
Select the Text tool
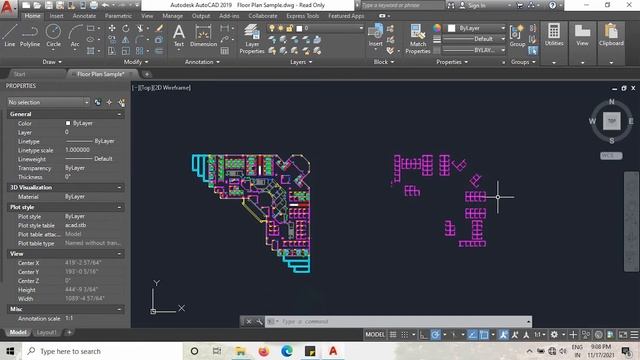coord(179,35)
